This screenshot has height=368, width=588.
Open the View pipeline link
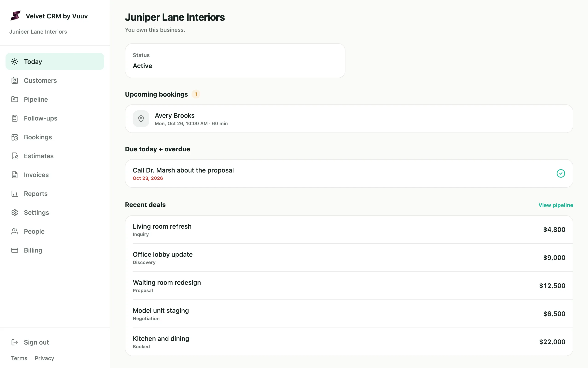pos(556,205)
